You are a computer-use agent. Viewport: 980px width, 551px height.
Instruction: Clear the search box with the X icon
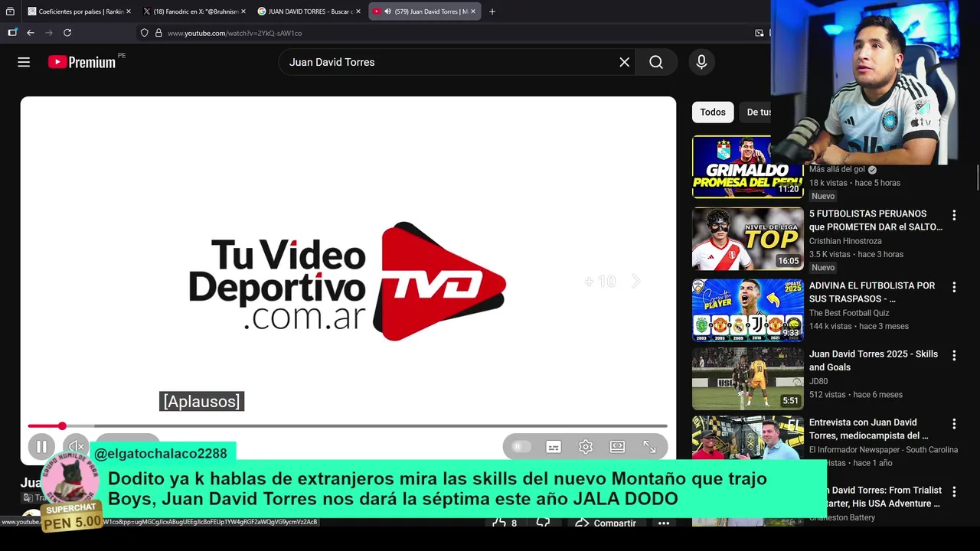coord(625,62)
